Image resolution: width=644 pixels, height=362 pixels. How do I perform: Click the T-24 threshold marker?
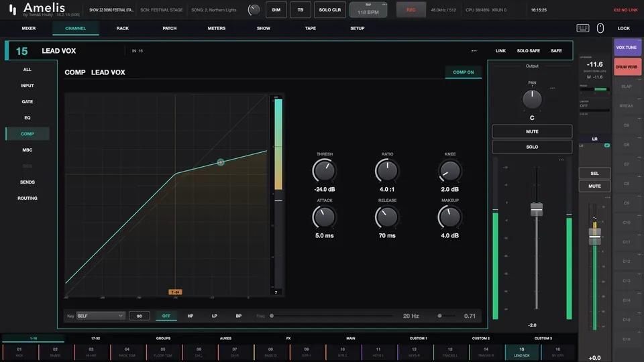[175, 292]
